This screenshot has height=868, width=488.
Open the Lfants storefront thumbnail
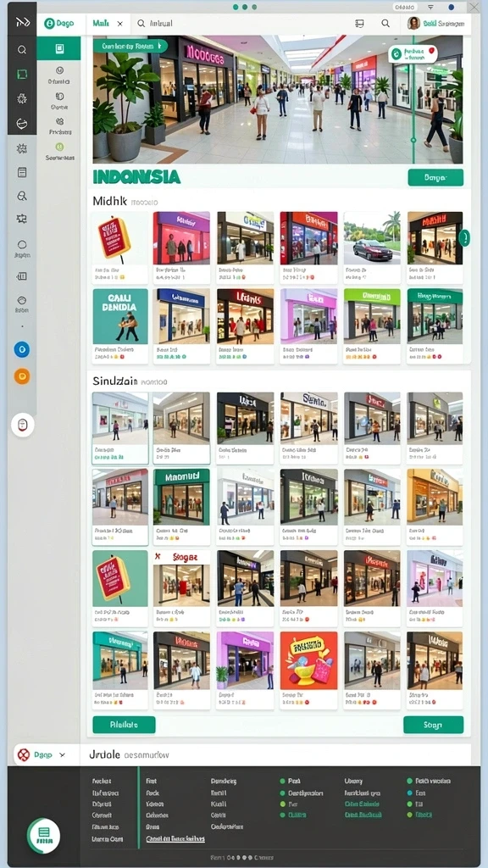click(x=245, y=315)
